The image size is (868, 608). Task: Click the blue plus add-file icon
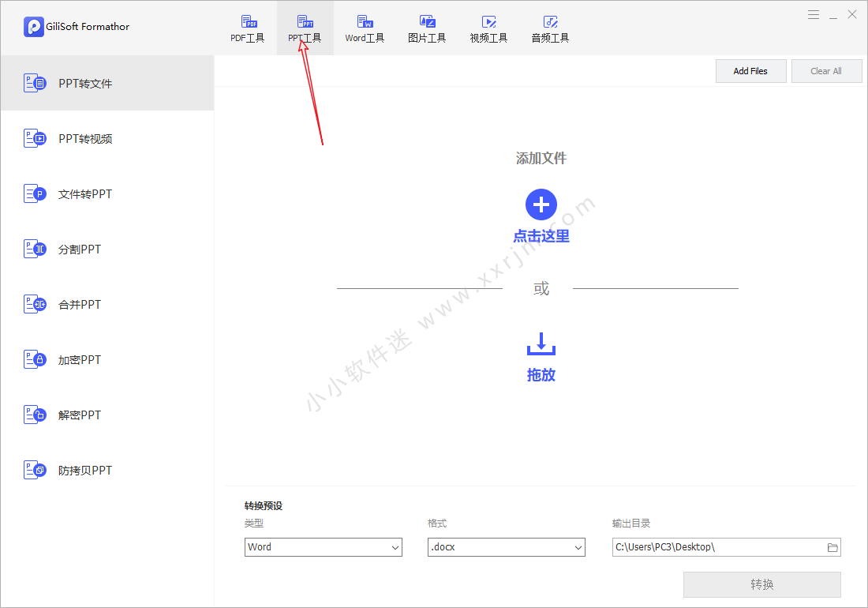pos(541,205)
